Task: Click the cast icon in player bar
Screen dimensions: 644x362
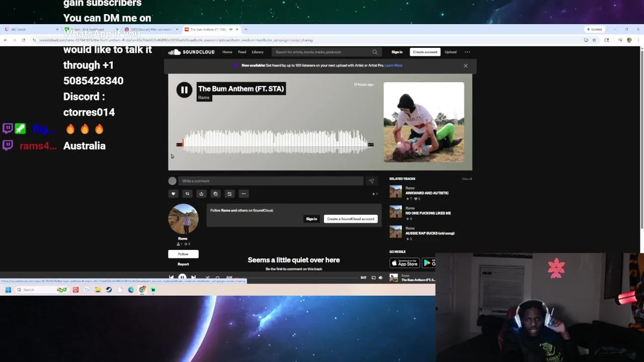Action: pyautogui.click(x=373, y=278)
